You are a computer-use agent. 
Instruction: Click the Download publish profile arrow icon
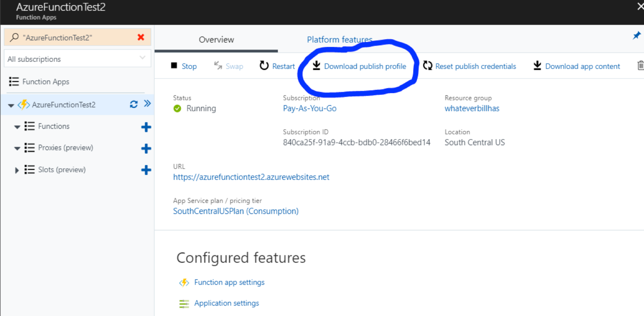[x=317, y=66]
